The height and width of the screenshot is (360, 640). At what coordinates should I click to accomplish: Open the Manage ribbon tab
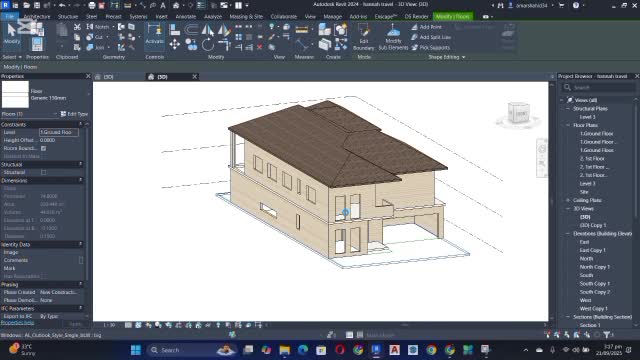tap(332, 17)
